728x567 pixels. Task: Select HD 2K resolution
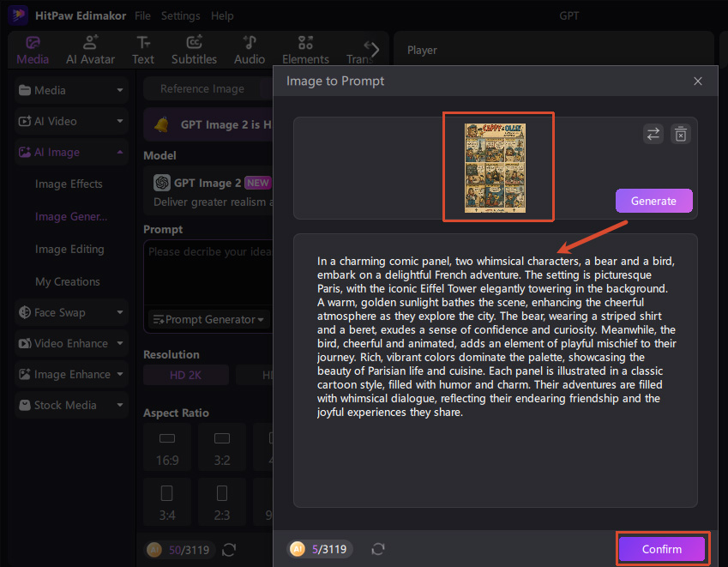186,375
